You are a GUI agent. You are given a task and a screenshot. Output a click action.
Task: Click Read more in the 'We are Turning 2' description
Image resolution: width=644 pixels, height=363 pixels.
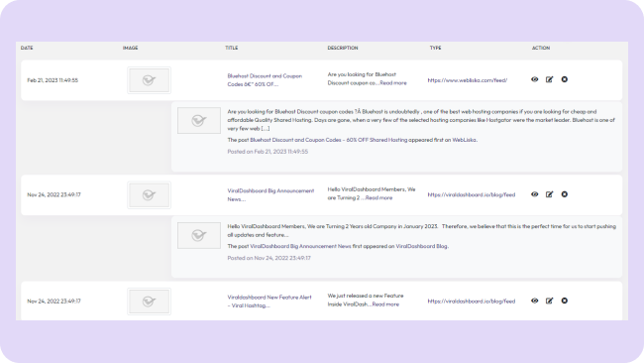click(378, 197)
